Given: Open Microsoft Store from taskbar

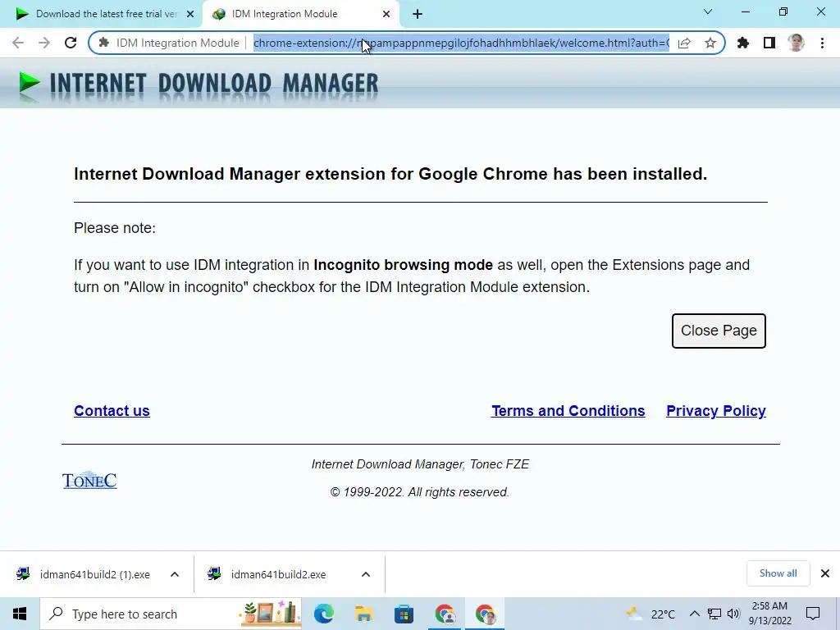Looking at the screenshot, I should click(404, 614).
